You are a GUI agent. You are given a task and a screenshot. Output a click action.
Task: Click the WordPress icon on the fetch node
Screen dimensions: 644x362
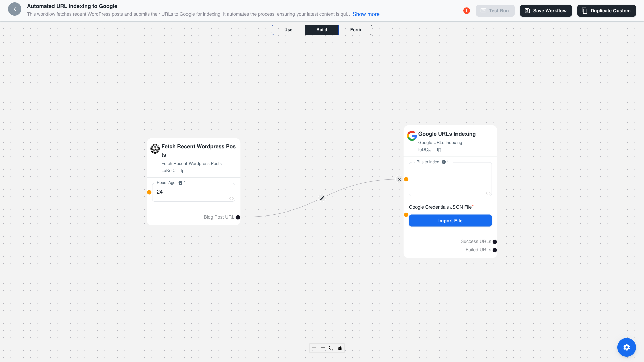pos(155,149)
